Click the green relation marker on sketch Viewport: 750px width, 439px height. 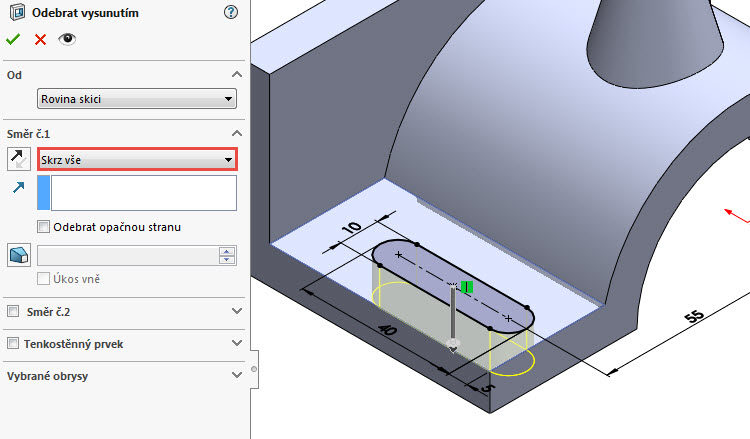point(467,287)
